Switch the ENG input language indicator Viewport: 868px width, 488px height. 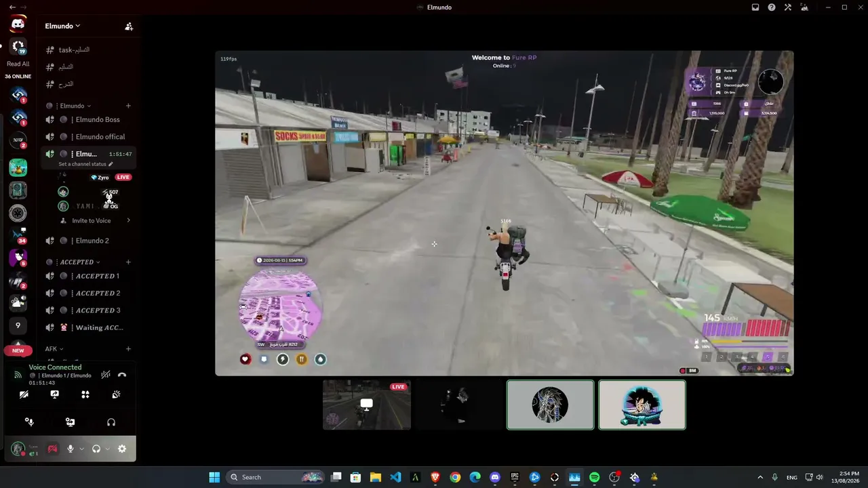tap(791, 477)
